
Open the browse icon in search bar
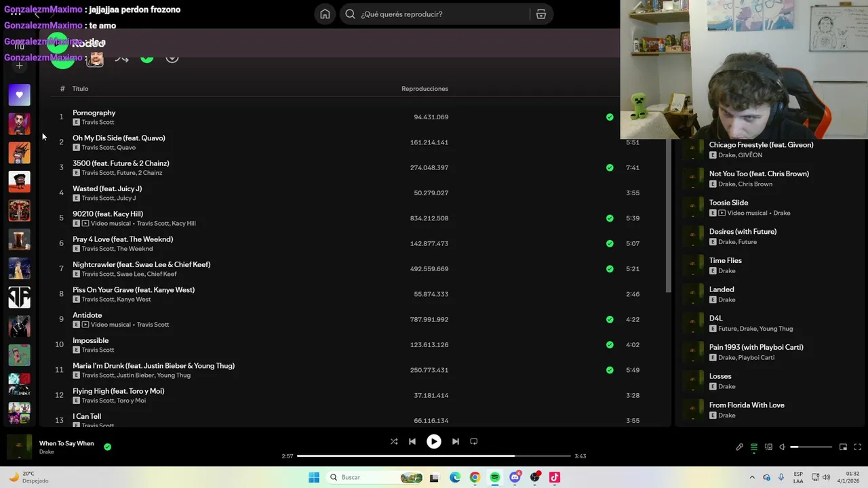[541, 14]
